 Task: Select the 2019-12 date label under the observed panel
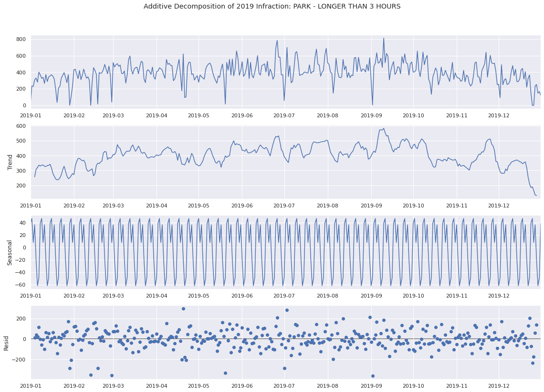[499, 115]
